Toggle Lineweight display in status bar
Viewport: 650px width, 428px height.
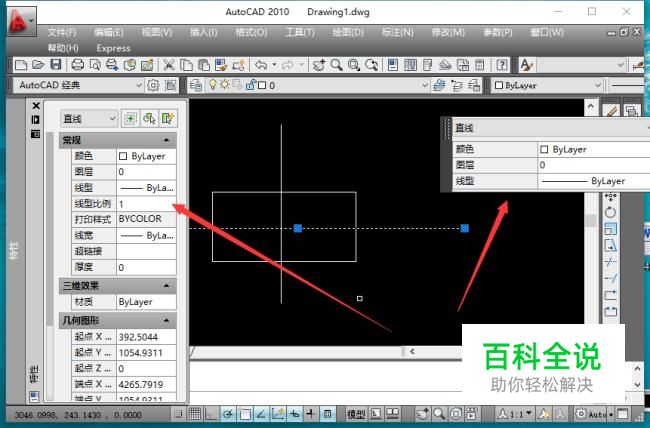pos(310,413)
